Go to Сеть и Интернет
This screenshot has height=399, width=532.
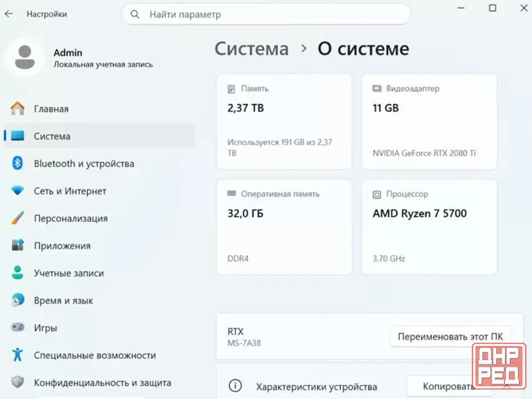click(x=99, y=191)
